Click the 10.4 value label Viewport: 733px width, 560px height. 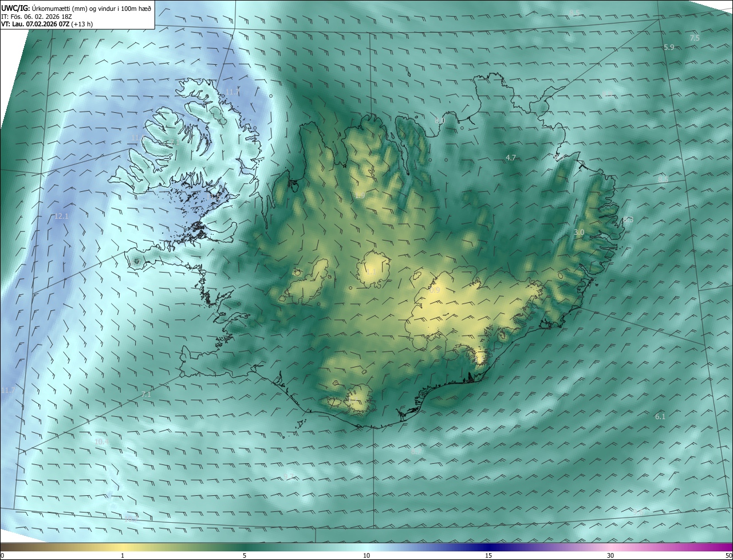(101, 442)
